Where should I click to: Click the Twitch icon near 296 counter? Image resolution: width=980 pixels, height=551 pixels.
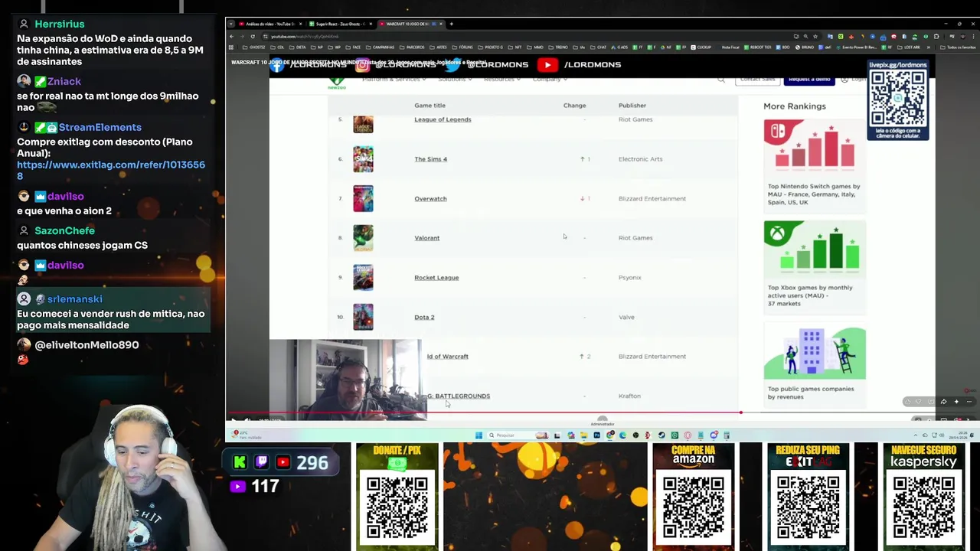(x=261, y=462)
